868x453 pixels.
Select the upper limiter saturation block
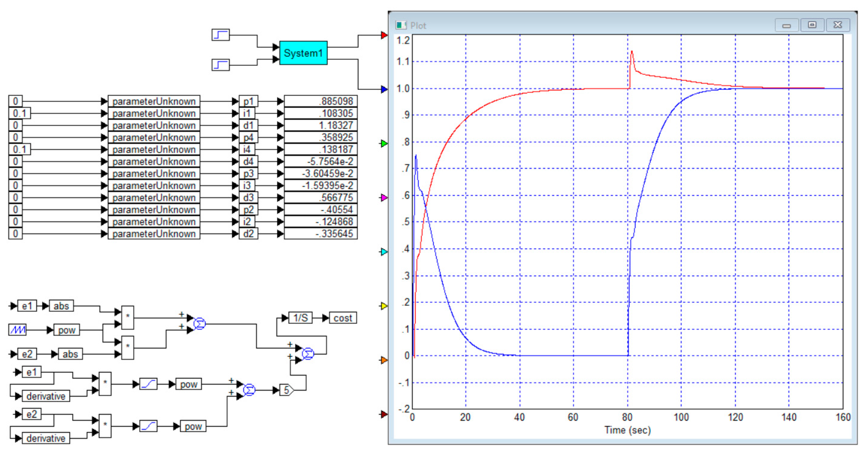point(148,384)
